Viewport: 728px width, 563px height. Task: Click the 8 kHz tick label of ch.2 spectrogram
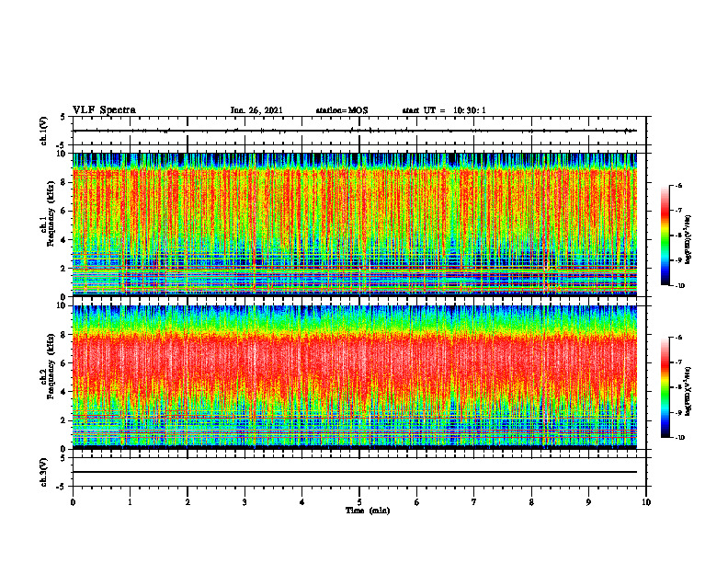(64, 335)
